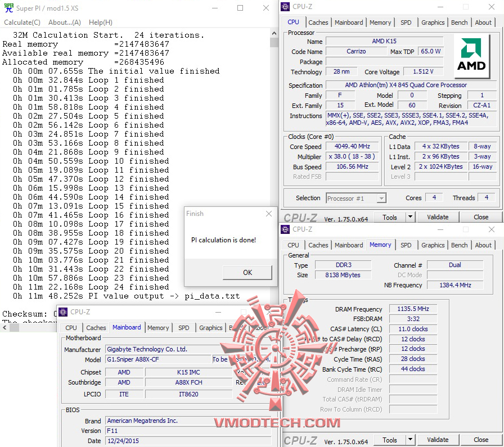Open the Memory tab in top CPU-Z window
The image size is (504, 447).
coord(380,22)
